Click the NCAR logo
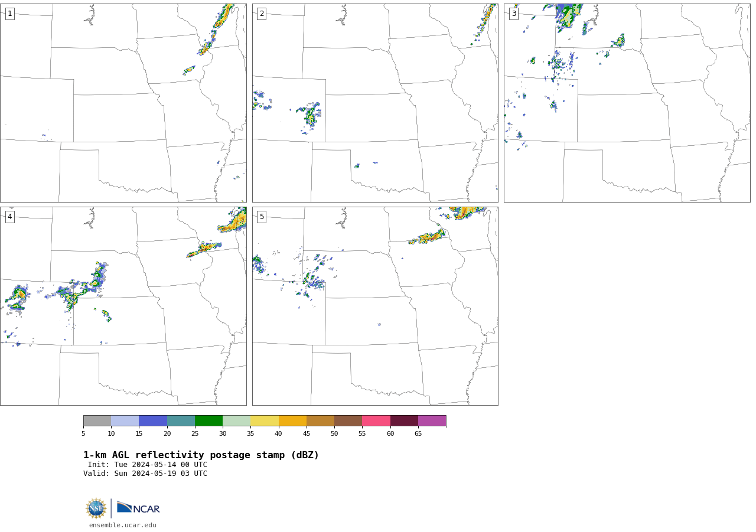 pos(138,508)
